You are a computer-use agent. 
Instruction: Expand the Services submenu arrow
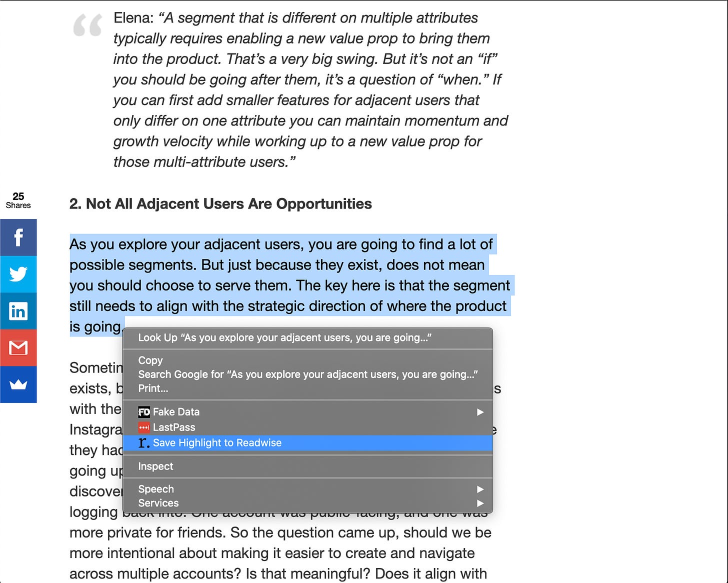click(x=480, y=503)
